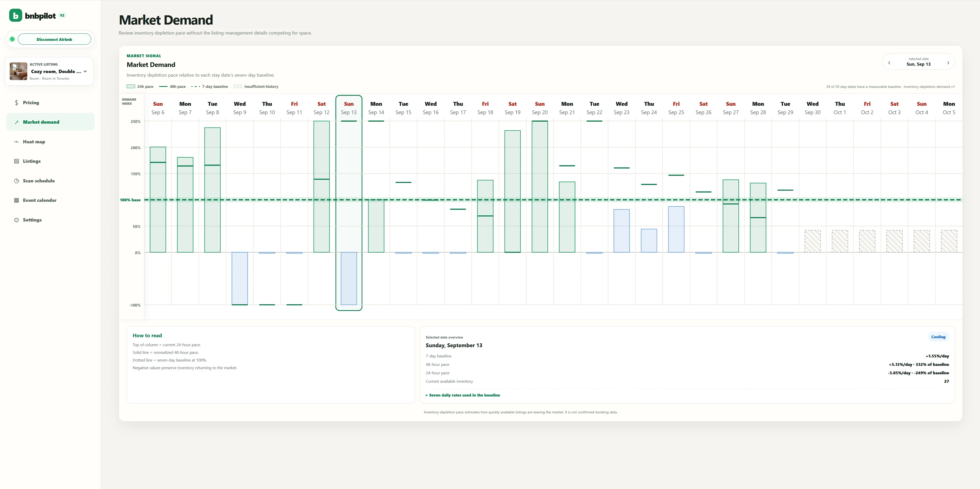Click the bnbpilot logo icon
This screenshot has width=980, height=489.
click(x=16, y=16)
